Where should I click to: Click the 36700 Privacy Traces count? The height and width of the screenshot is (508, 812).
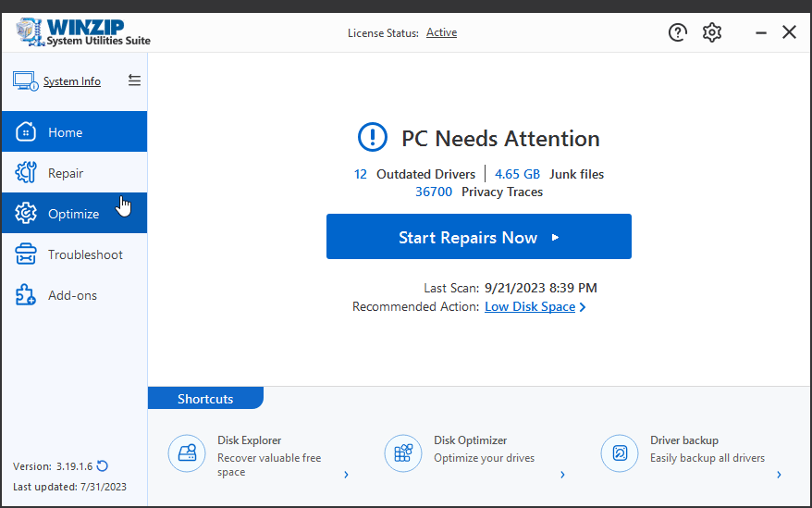tap(434, 192)
